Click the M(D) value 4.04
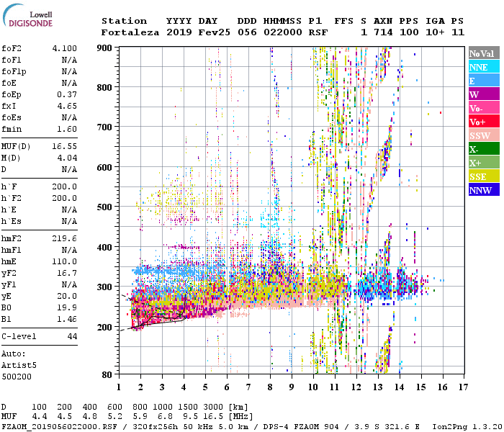Screen dimensions: 504x432 click(x=67, y=158)
